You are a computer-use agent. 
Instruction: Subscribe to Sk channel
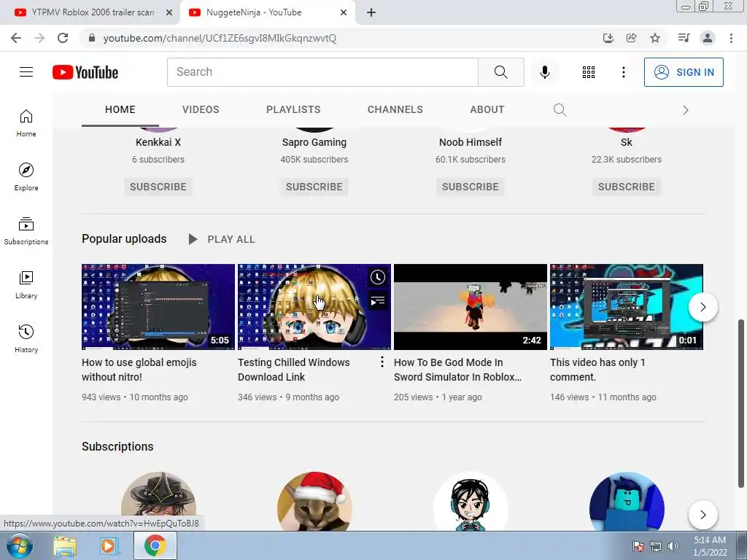627,187
